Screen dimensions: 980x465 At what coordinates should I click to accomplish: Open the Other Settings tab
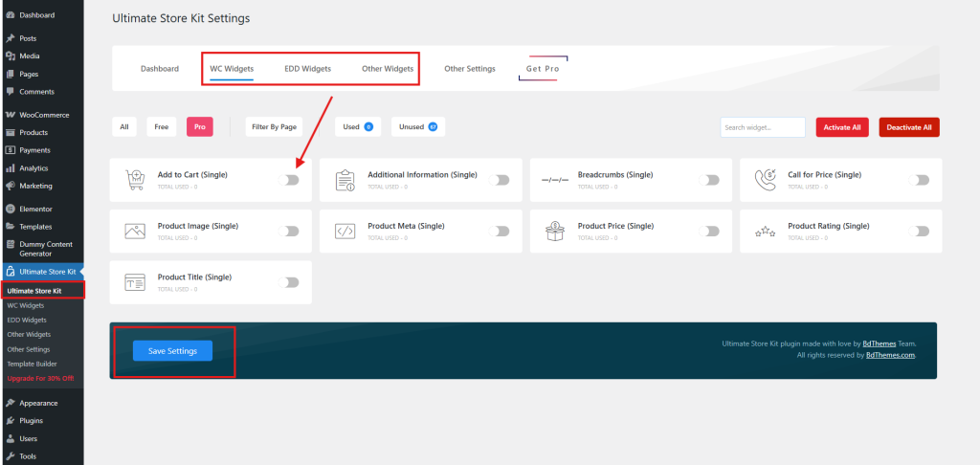tap(470, 69)
